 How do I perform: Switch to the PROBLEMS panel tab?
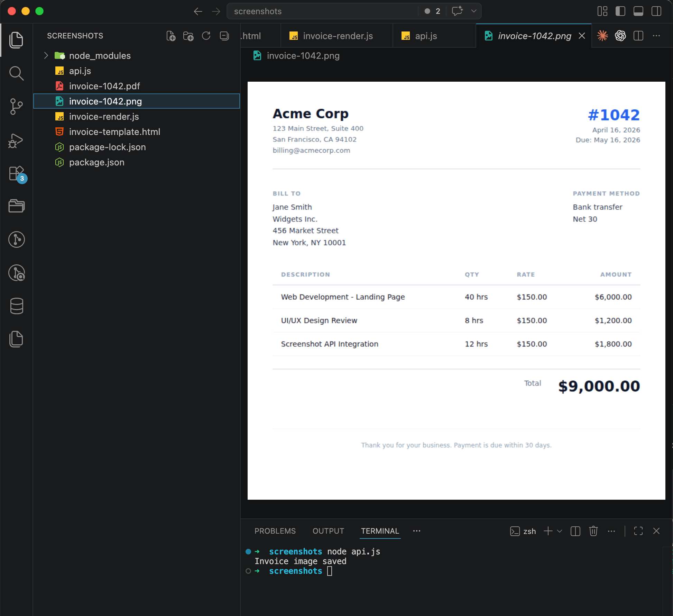pyautogui.click(x=275, y=531)
